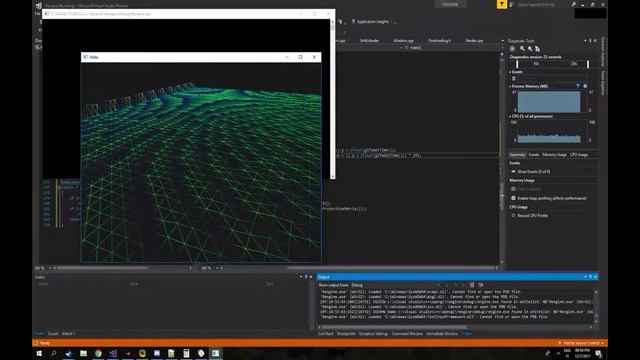This screenshot has height=360, width=640.
Task: Switch to the Memory Usage tab
Action: pos(554,155)
